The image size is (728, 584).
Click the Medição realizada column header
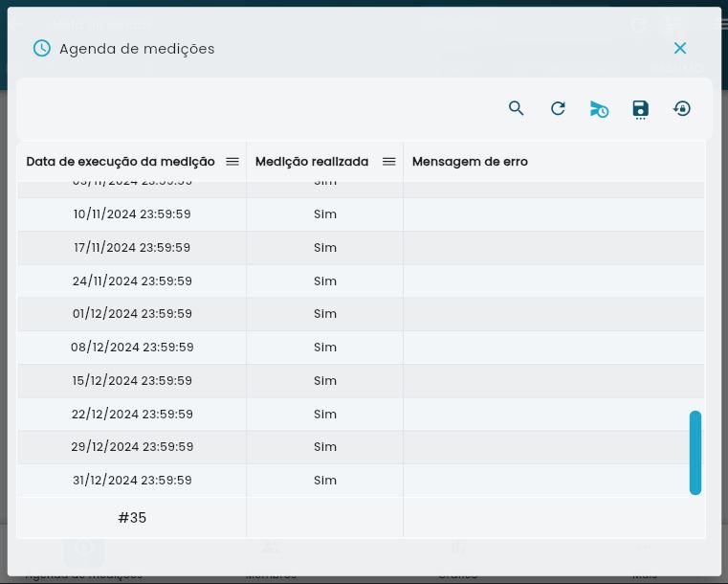click(x=312, y=162)
